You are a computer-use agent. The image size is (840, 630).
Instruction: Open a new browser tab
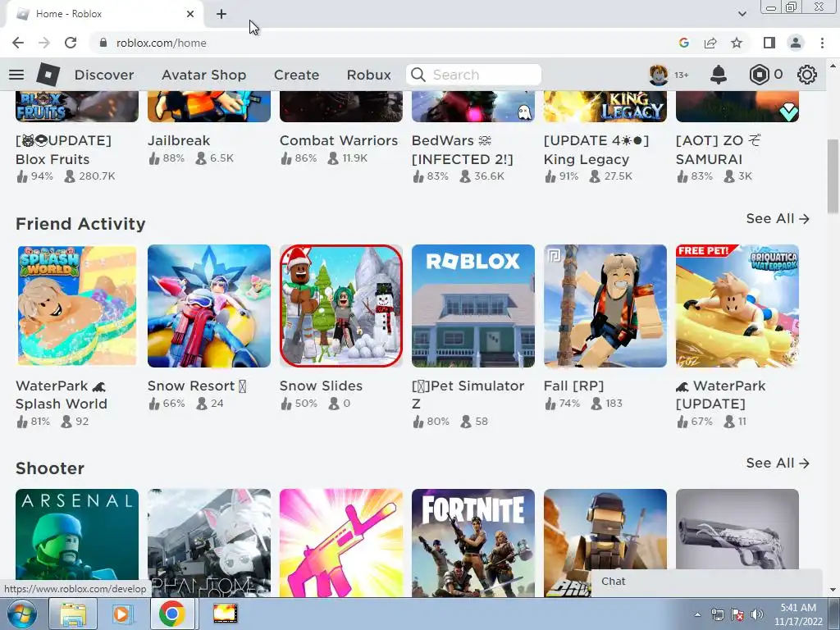(221, 14)
